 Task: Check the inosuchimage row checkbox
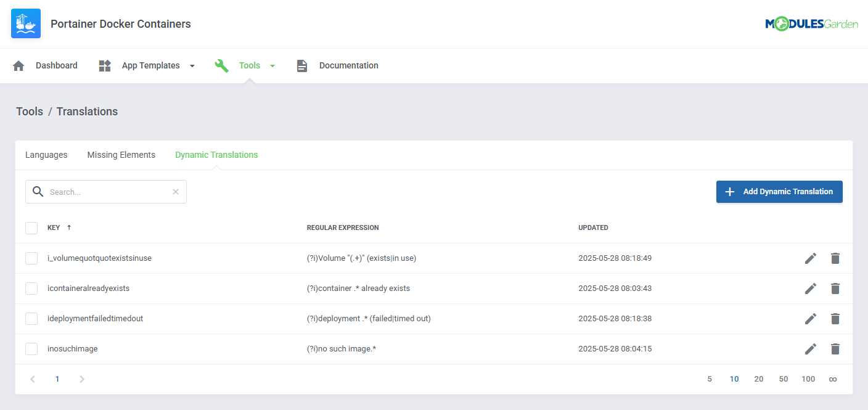tap(31, 349)
